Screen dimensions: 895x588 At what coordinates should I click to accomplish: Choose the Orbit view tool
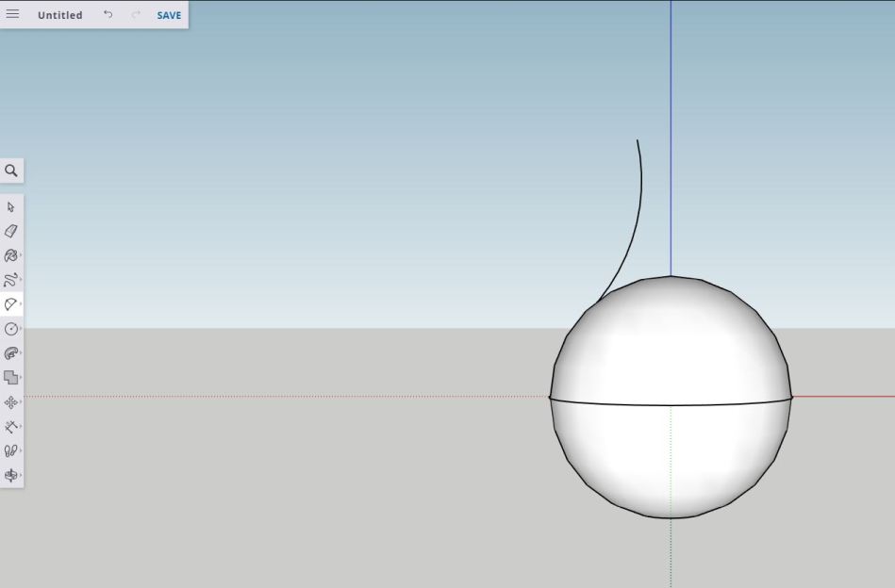point(11,476)
